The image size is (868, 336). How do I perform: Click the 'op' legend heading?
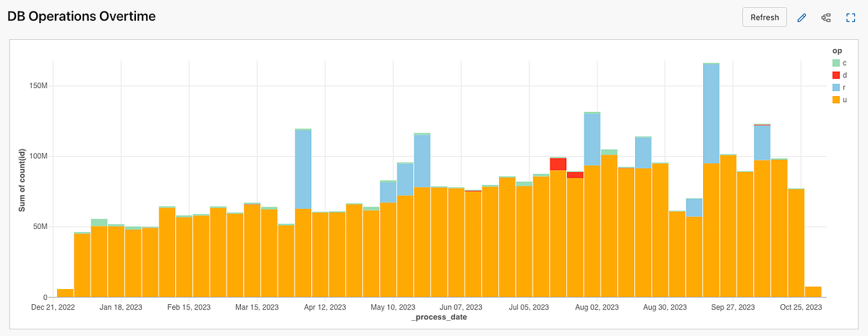[836, 51]
